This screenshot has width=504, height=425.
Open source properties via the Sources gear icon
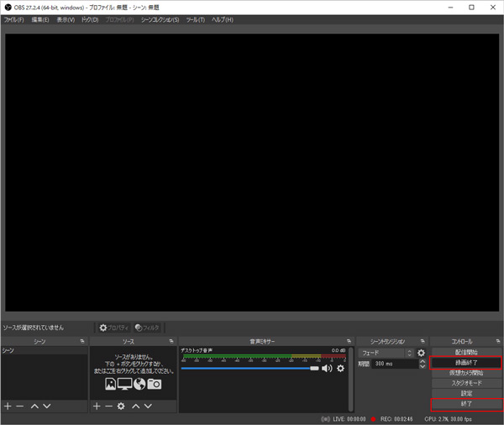tap(121, 406)
